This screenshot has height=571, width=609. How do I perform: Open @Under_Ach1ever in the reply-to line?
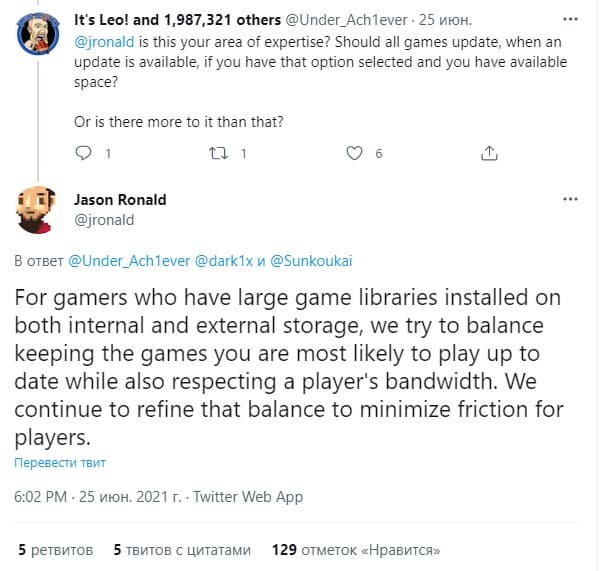tap(128, 260)
